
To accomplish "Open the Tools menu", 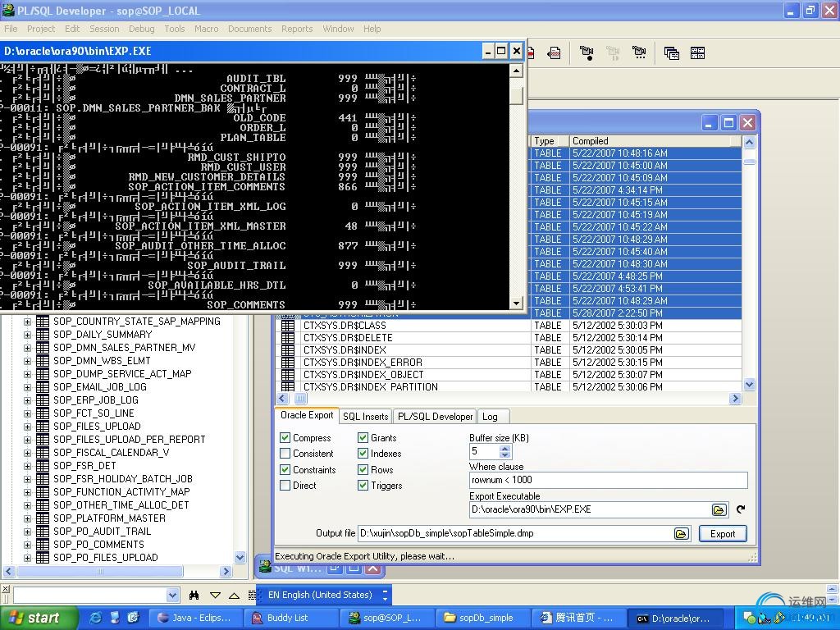I will (175, 29).
